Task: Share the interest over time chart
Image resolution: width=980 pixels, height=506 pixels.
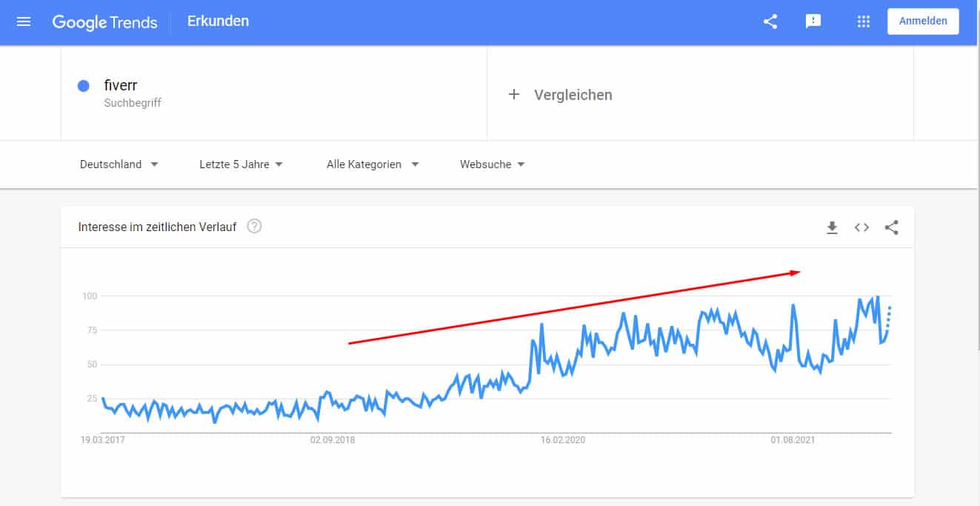Action: click(891, 228)
